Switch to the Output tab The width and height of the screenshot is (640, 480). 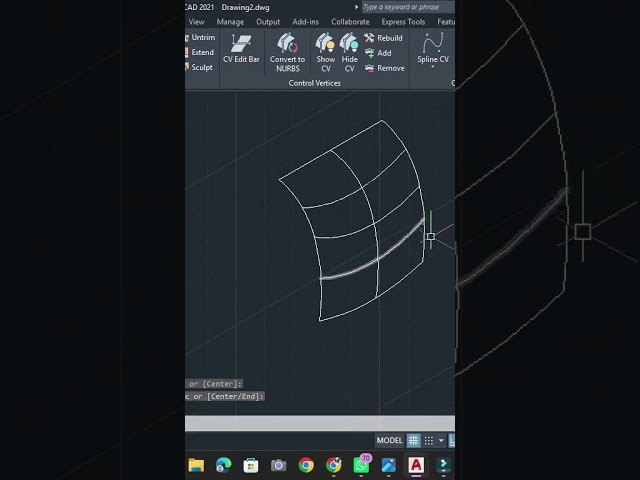pos(268,22)
